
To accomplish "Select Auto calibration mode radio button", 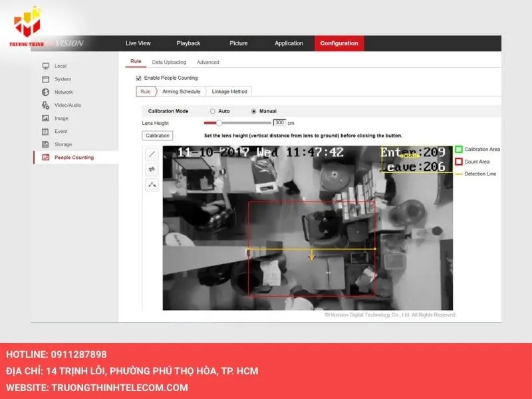I will [x=213, y=111].
